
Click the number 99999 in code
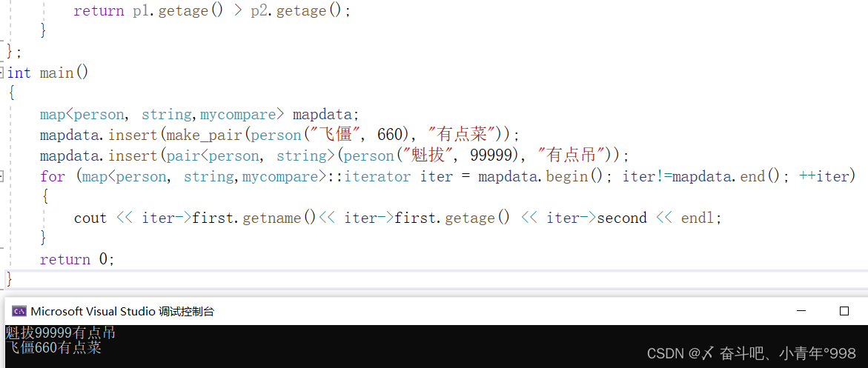(x=490, y=155)
